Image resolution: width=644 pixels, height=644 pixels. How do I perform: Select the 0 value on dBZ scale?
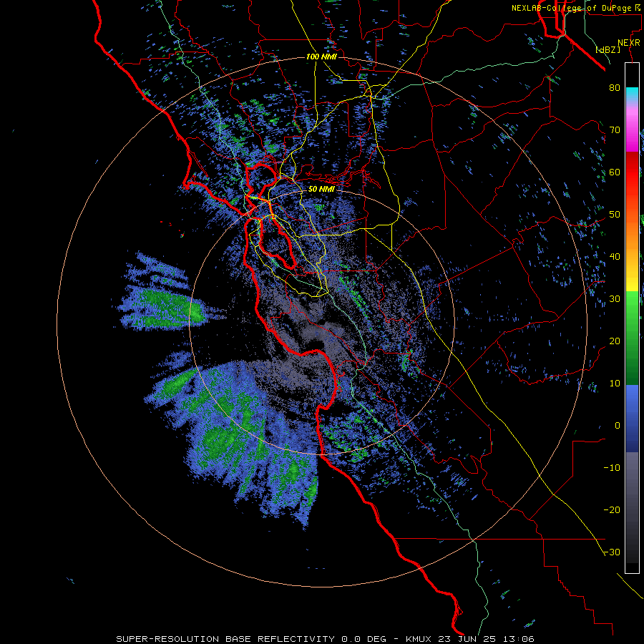click(x=618, y=426)
